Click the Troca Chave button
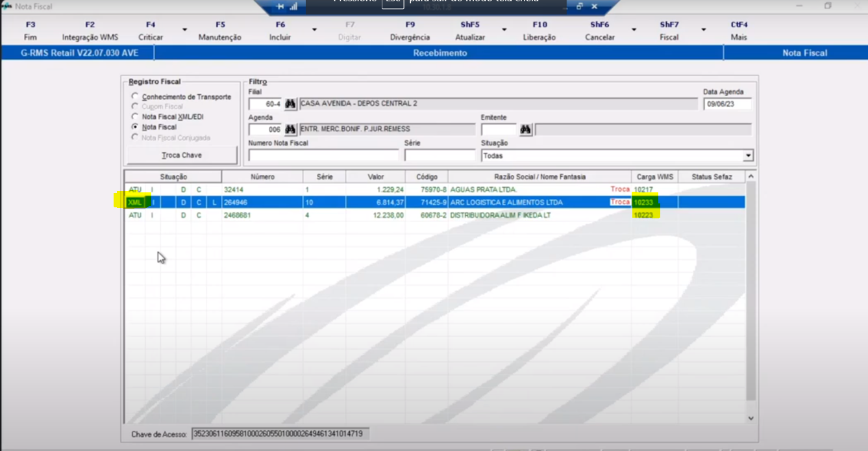The image size is (868, 451). point(182,155)
